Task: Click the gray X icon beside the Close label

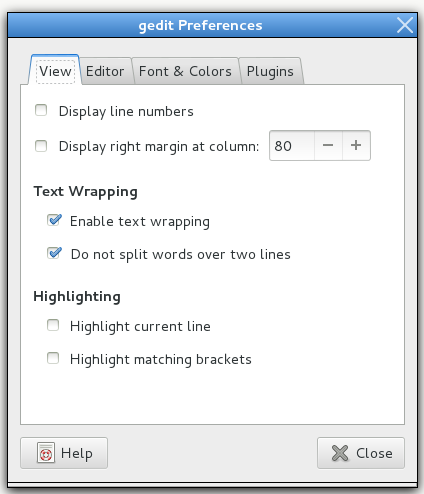Action: point(340,453)
